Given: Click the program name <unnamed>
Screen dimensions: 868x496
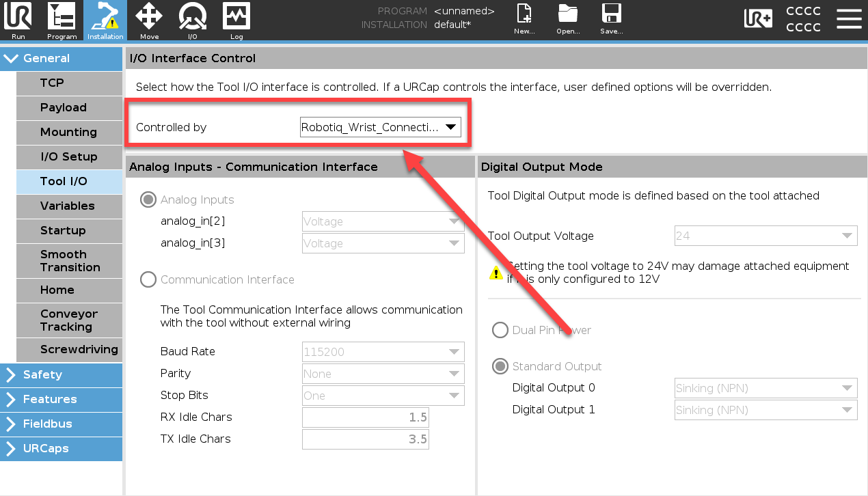Looking at the screenshot, I should (x=464, y=11).
